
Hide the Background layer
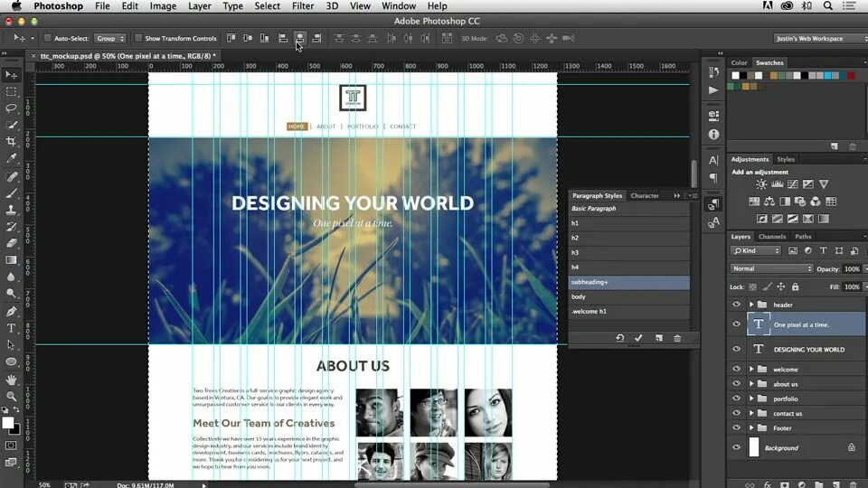click(736, 447)
